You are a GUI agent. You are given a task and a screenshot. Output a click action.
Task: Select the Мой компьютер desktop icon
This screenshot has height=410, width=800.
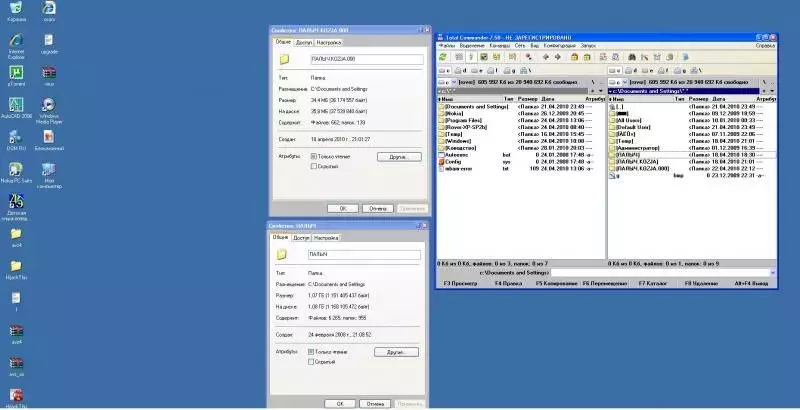coord(49,176)
